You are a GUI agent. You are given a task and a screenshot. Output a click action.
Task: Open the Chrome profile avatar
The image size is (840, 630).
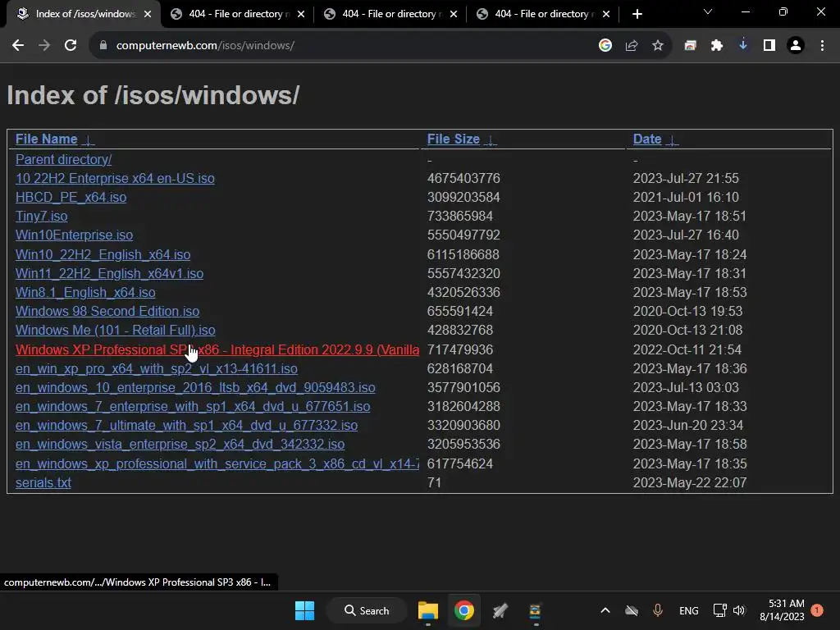click(796, 46)
